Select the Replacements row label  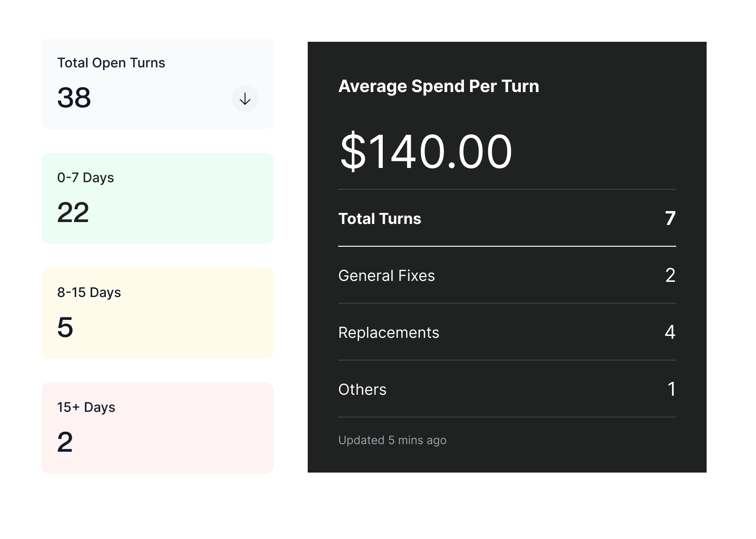point(389,333)
